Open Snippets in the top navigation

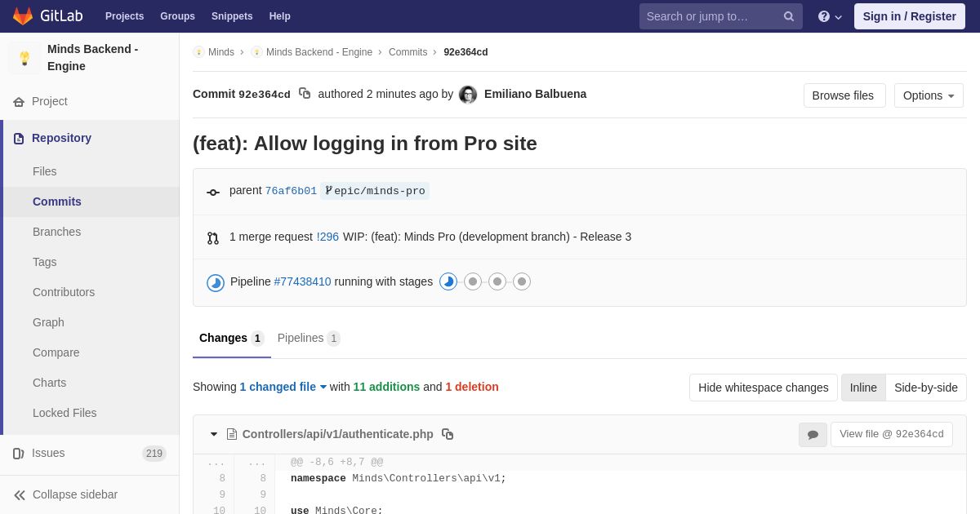pos(232,16)
